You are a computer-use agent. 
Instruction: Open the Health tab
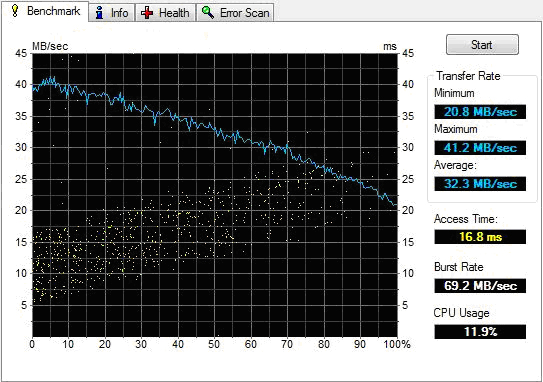pos(165,13)
